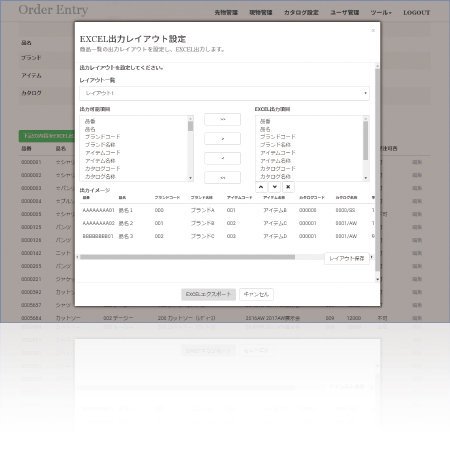Move selected EXCEL output item up
Viewport: 450px width, 460px height.
261,187
